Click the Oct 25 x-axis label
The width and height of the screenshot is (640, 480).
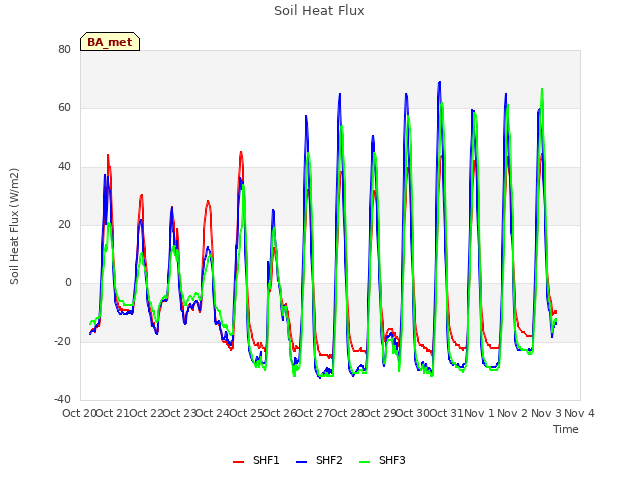pyautogui.click(x=247, y=413)
